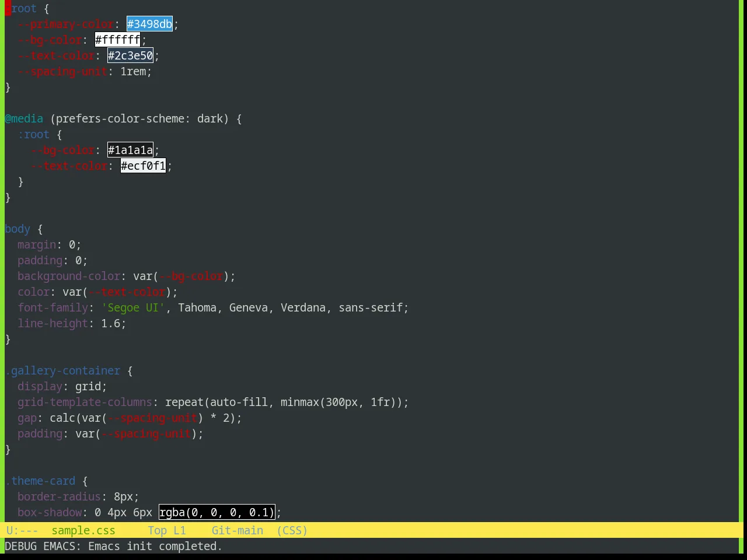Screen dimensions: 747x560
Task: Click the #2c3e50 color value
Action: (131, 55)
